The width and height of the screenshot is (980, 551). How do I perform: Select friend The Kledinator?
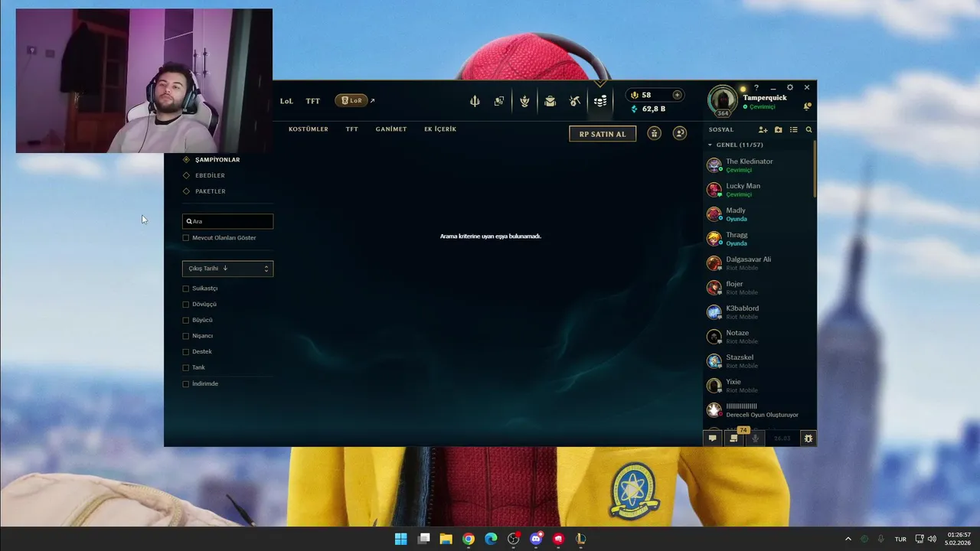(x=757, y=165)
